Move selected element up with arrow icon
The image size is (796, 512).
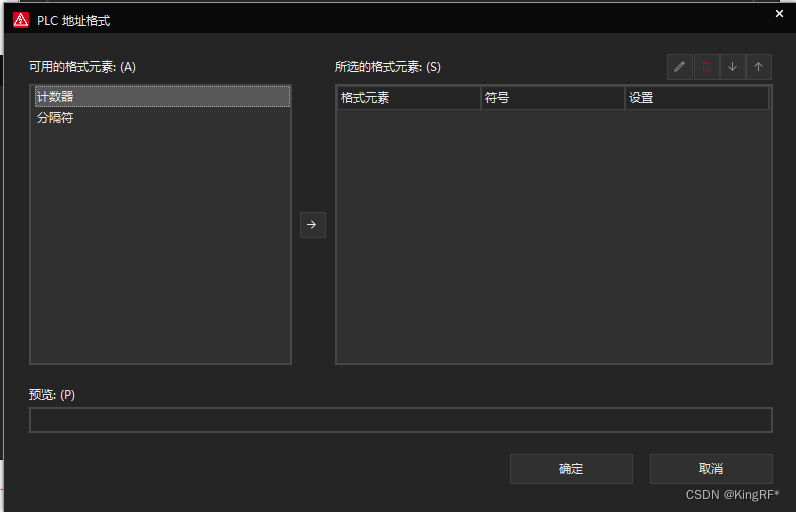point(758,67)
